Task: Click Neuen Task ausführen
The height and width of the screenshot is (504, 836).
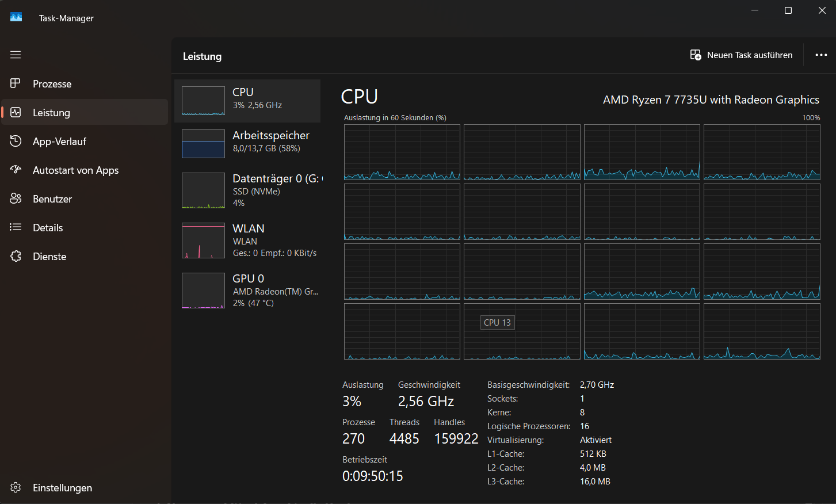Action: pyautogui.click(x=741, y=55)
